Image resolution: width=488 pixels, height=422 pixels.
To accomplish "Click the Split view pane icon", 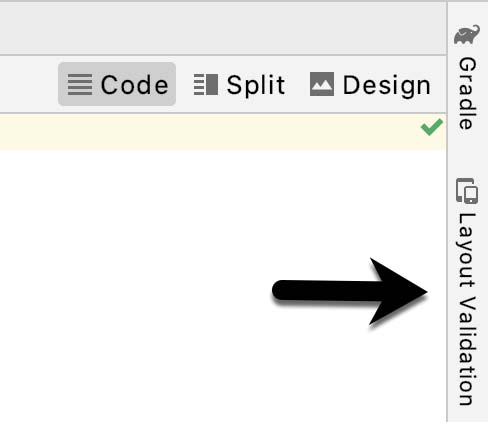I will [x=206, y=84].
